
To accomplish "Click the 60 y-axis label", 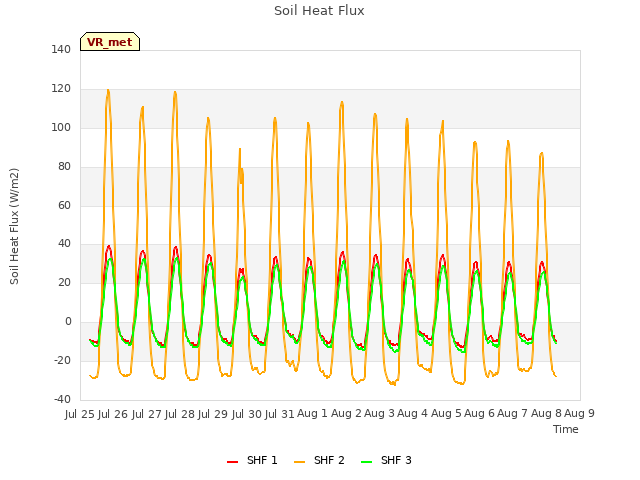I will [x=64, y=205].
